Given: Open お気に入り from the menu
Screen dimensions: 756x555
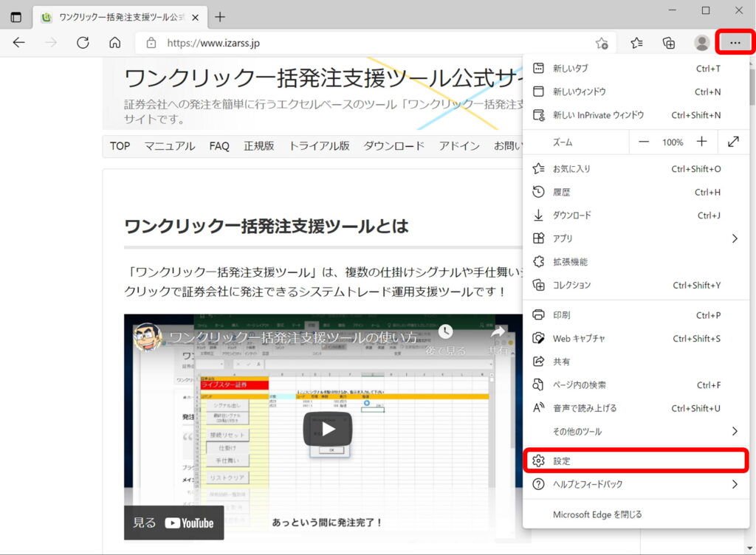Looking at the screenshot, I should 636,168.
